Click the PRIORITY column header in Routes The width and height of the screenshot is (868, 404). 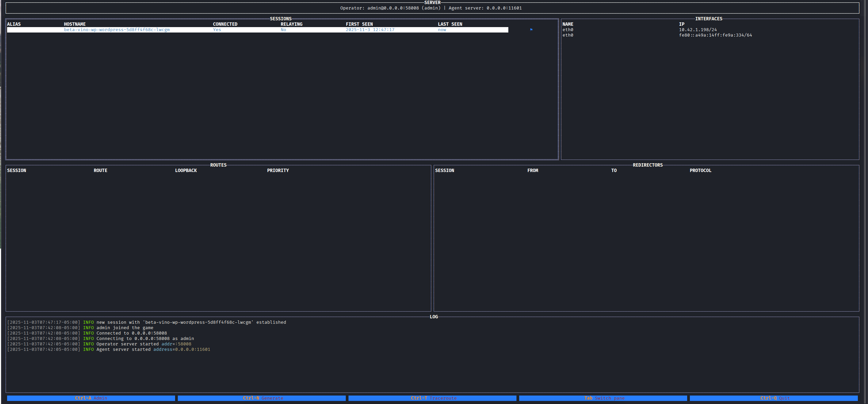click(x=278, y=170)
